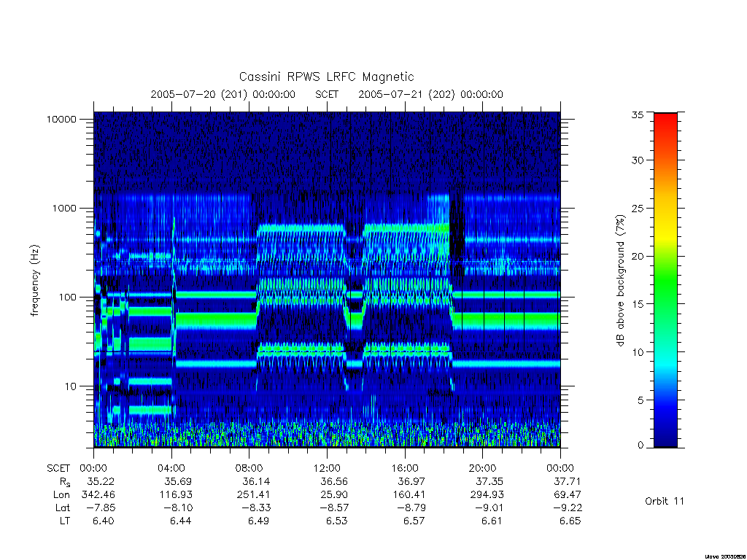Image resolution: width=747 pixels, height=560 pixels.
Task: Click the red top of the colorbar
Action: click(x=665, y=122)
